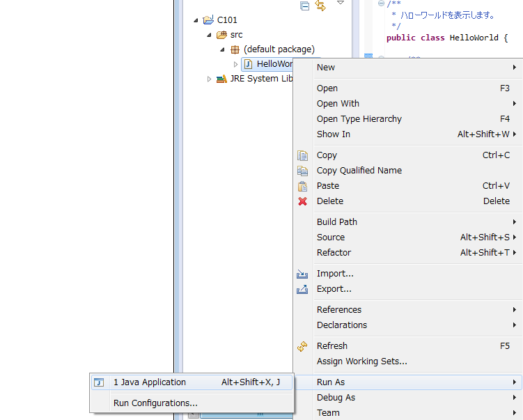The image size is (523, 420).
Task: Click the C101 project folder icon
Action: coord(208,20)
